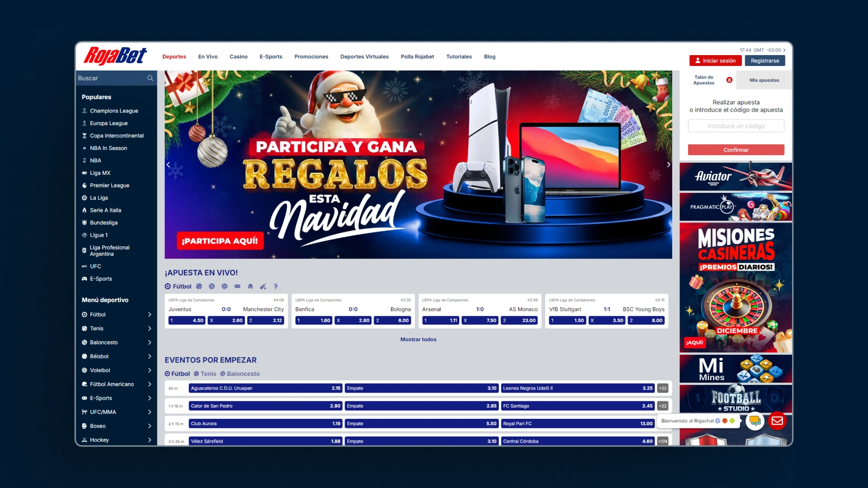Image resolution: width=868 pixels, height=488 pixels.
Task: Toggle to Baloncesto events tab
Action: click(243, 374)
